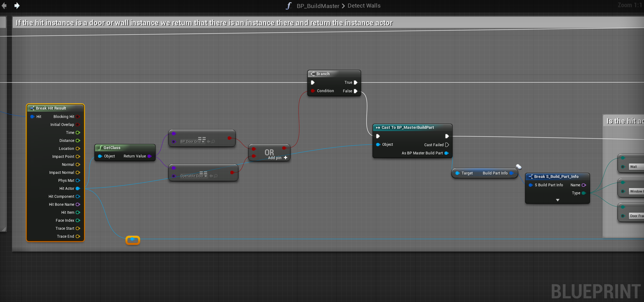Click use-selected arrow icon beside Openable Door
644x302 pixels.
211,176
